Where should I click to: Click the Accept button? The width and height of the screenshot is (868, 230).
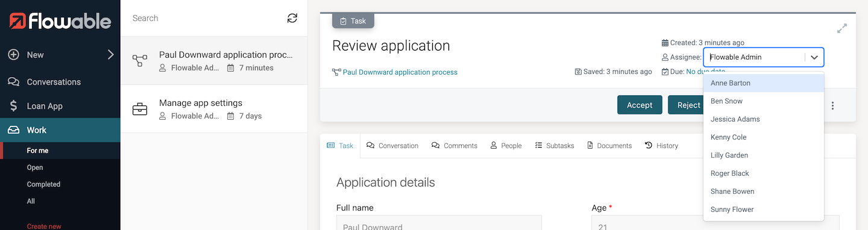[x=640, y=105]
